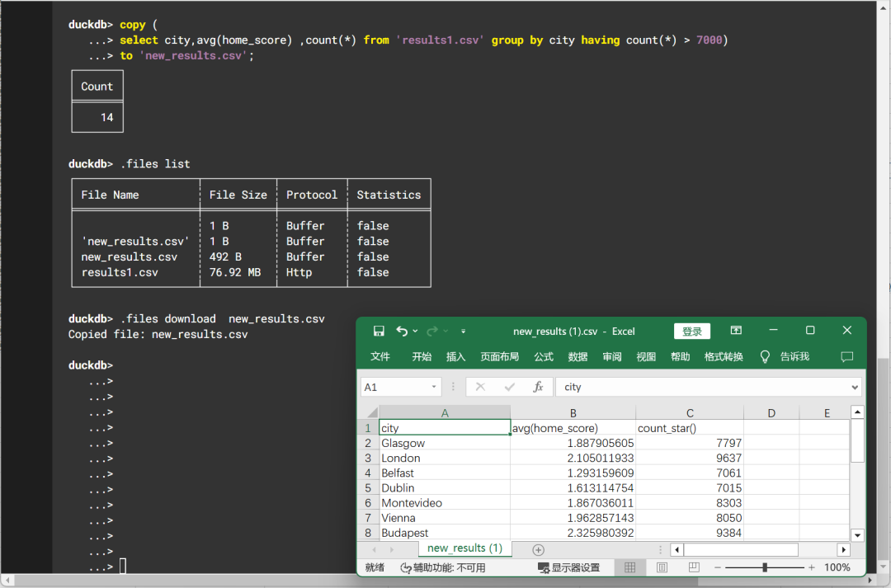The height and width of the screenshot is (588, 891).
Task: Open the Comments icon beside the ribbon
Action: [846, 356]
